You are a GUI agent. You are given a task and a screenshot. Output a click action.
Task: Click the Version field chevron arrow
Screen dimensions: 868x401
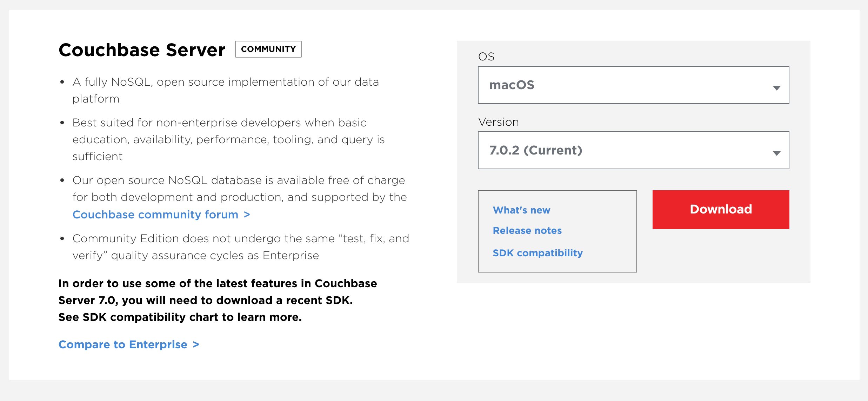point(777,153)
